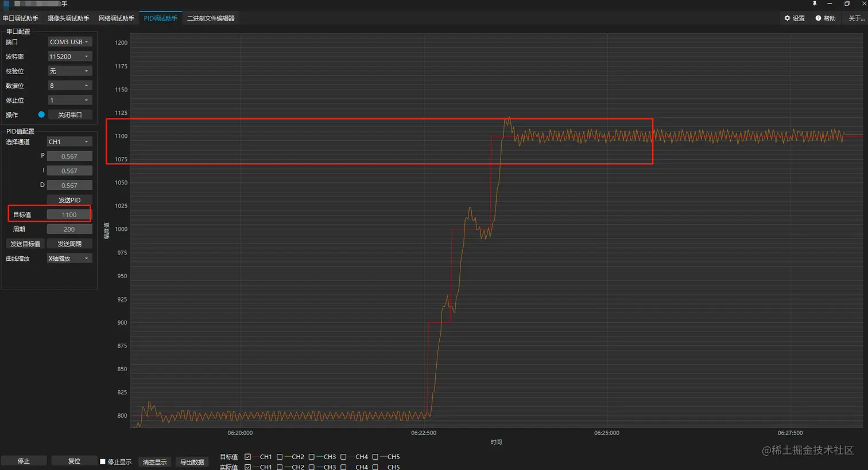Enable the 目标值 CH4 legend checkbox

[x=343, y=457]
